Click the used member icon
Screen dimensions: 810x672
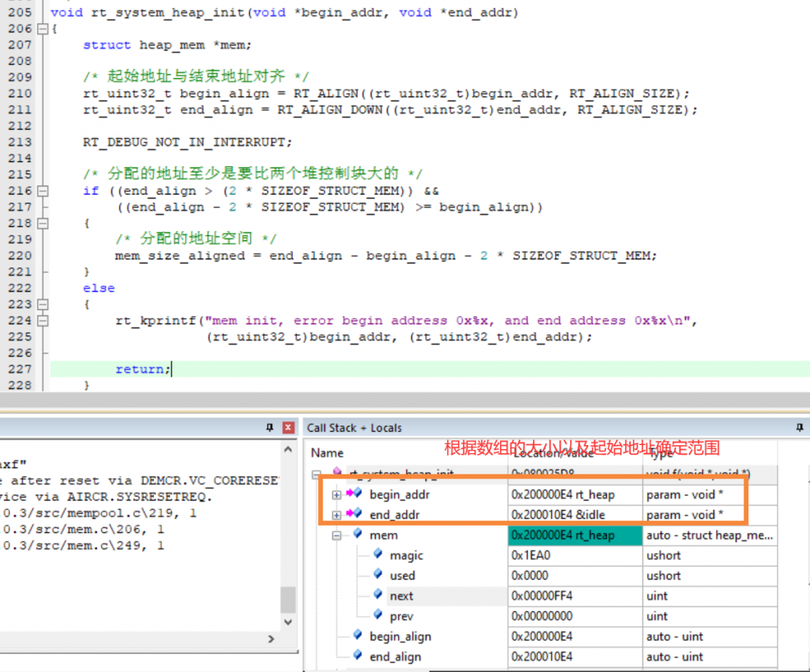pyautogui.click(x=378, y=574)
